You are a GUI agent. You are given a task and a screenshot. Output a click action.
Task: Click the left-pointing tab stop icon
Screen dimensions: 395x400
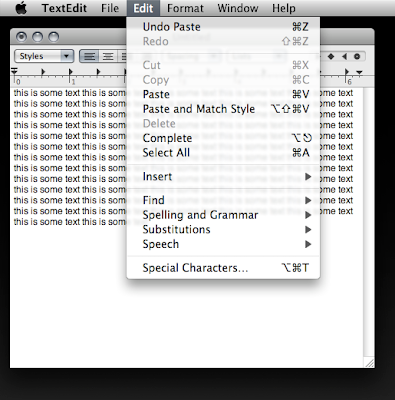(x=344, y=56)
